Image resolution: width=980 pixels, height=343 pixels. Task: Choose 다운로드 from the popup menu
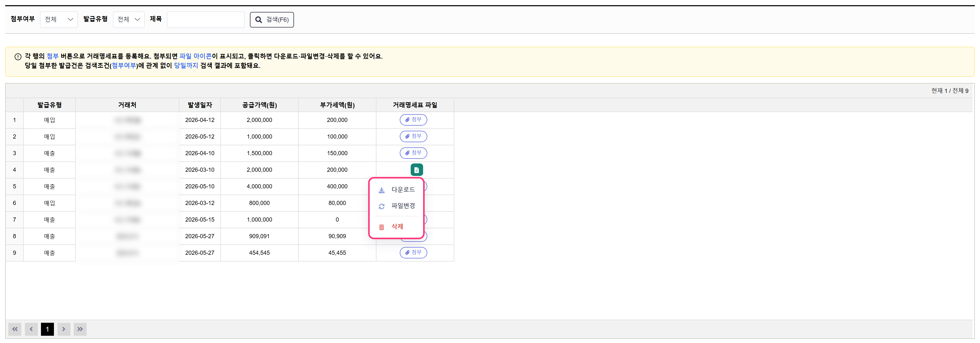point(396,190)
